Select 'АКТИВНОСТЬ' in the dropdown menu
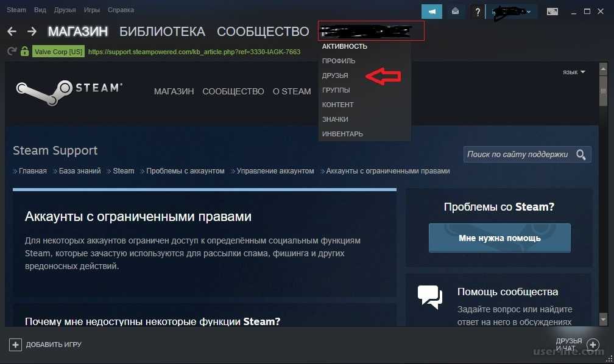Image resolution: width=614 pixels, height=364 pixels. (x=345, y=46)
